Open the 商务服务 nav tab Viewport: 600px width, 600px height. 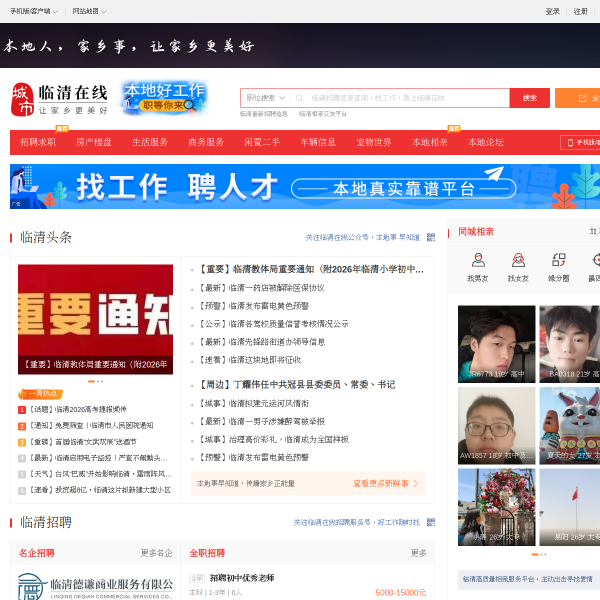pos(206,142)
